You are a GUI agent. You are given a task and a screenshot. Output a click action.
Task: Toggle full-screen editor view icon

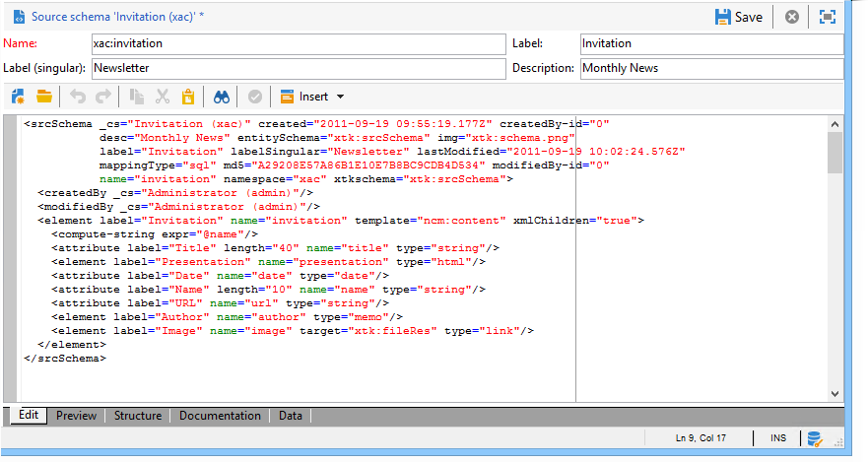(x=827, y=17)
